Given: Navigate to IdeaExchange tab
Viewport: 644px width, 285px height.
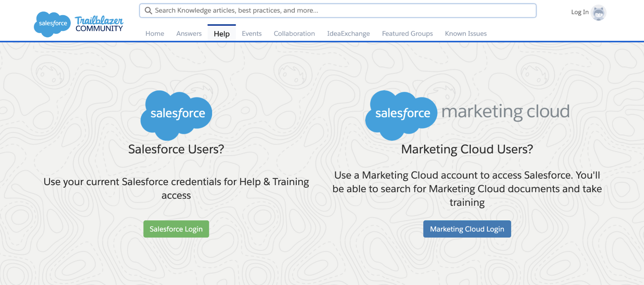Looking at the screenshot, I should pos(348,33).
